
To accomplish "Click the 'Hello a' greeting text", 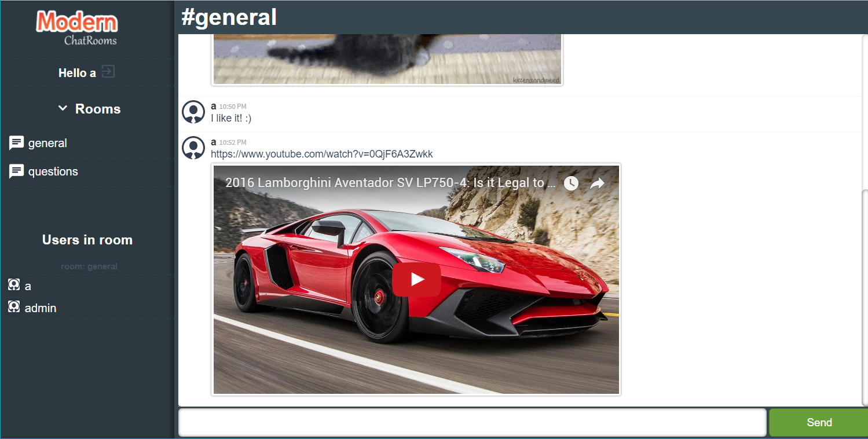I will pos(77,73).
